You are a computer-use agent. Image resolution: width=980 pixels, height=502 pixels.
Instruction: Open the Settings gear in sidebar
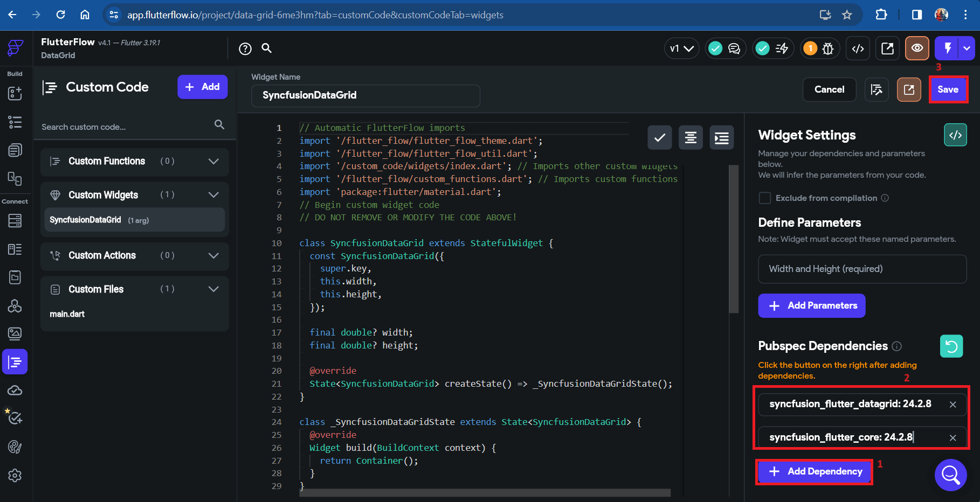(x=15, y=476)
